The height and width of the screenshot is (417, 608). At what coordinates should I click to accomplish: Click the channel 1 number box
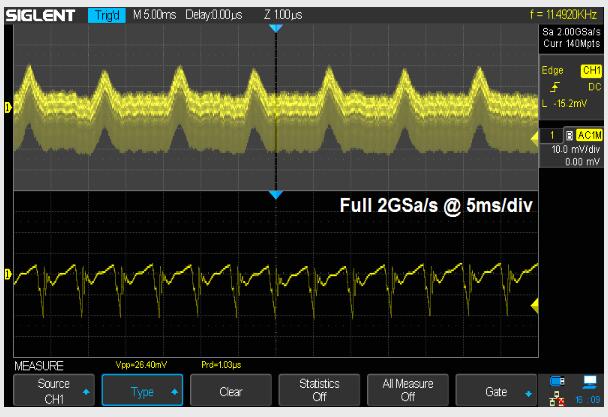pyautogui.click(x=551, y=135)
